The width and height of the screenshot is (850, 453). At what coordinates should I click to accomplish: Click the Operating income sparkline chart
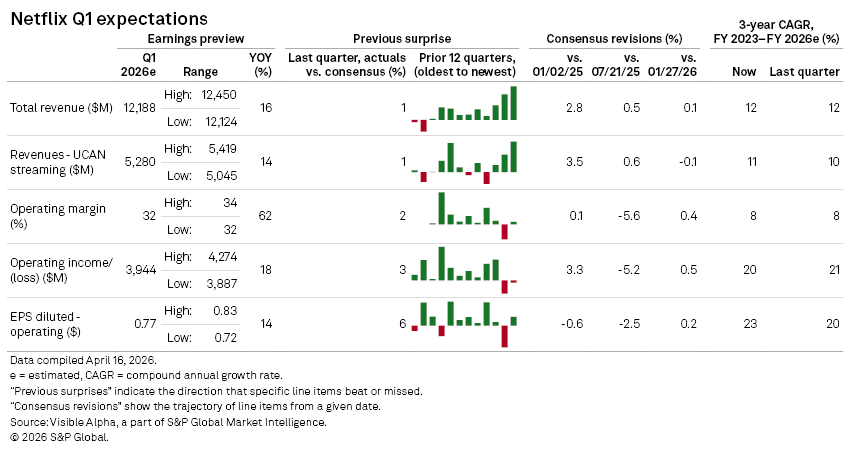pyautogui.click(x=464, y=268)
